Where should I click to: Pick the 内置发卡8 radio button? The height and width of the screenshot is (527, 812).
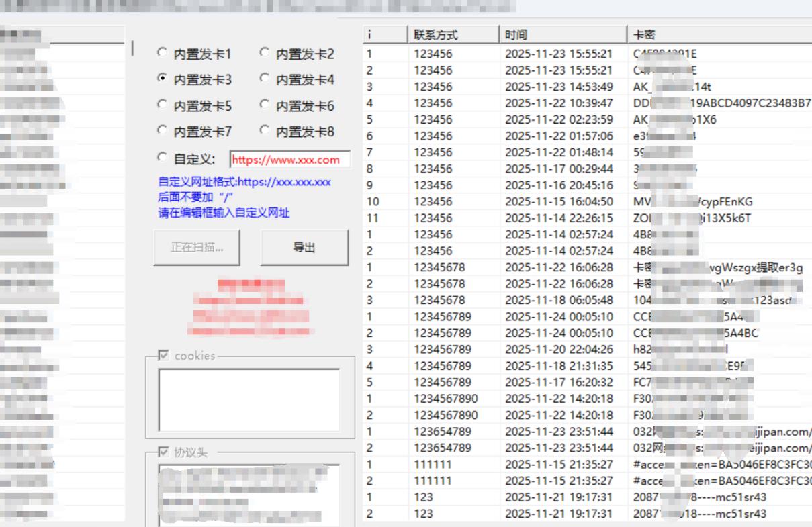click(x=265, y=130)
